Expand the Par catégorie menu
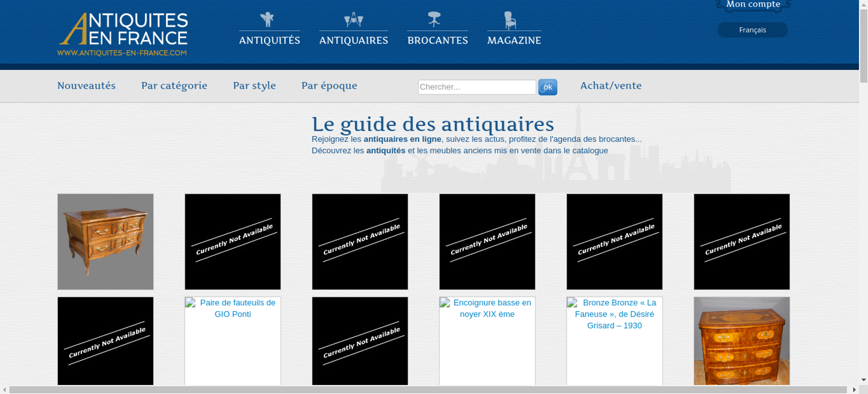 tap(174, 85)
